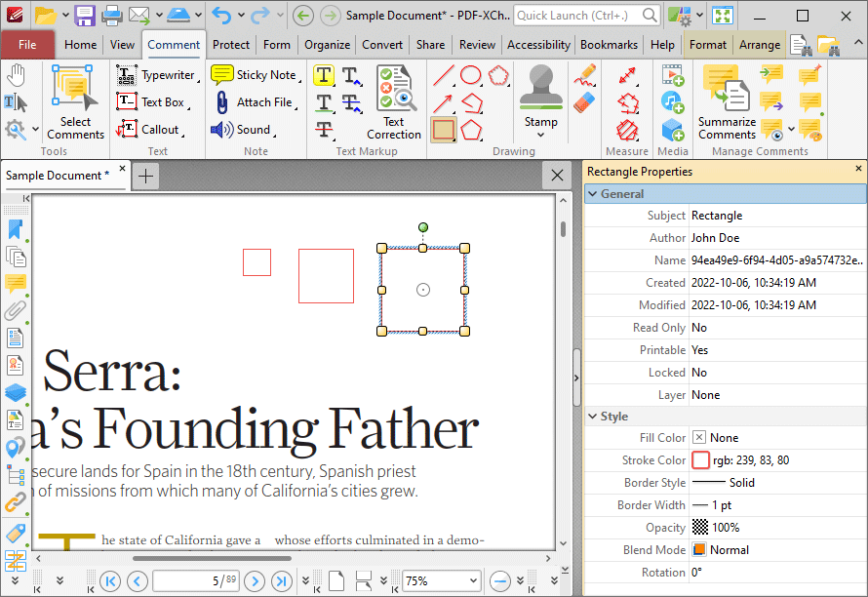
Task: Go to the next page
Action: click(255, 580)
